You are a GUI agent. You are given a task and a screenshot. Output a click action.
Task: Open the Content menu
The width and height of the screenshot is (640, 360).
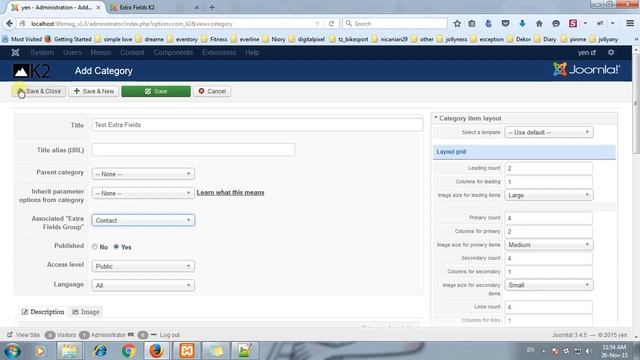point(132,52)
